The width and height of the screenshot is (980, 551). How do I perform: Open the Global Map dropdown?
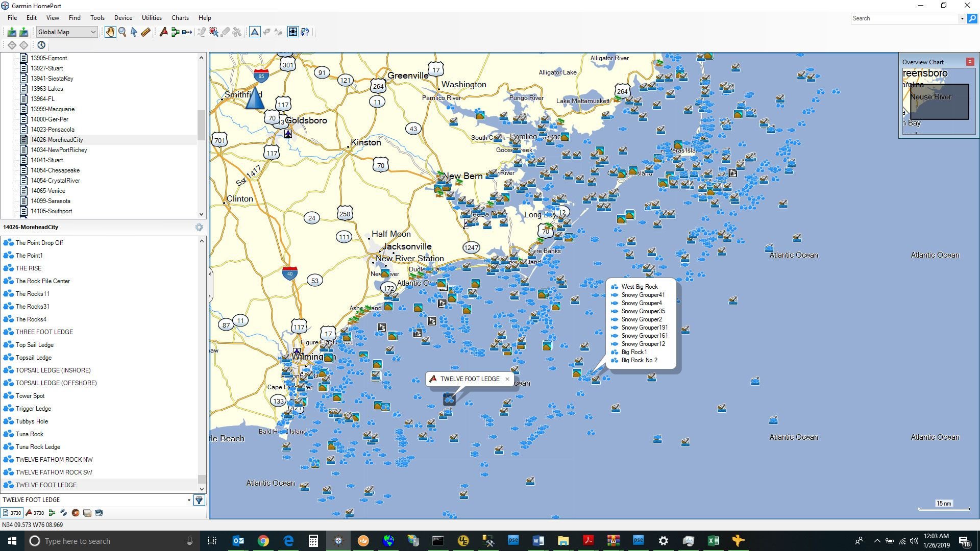point(66,32)
